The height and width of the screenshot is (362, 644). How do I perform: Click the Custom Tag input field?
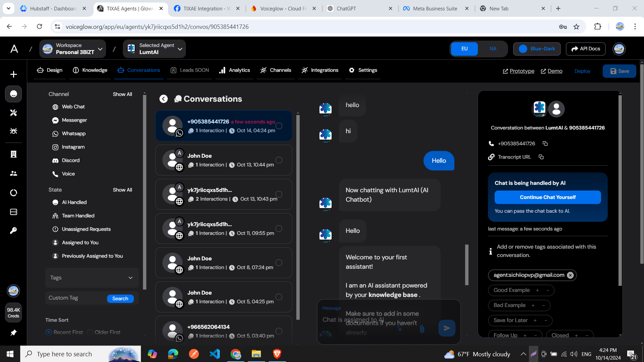77,298
